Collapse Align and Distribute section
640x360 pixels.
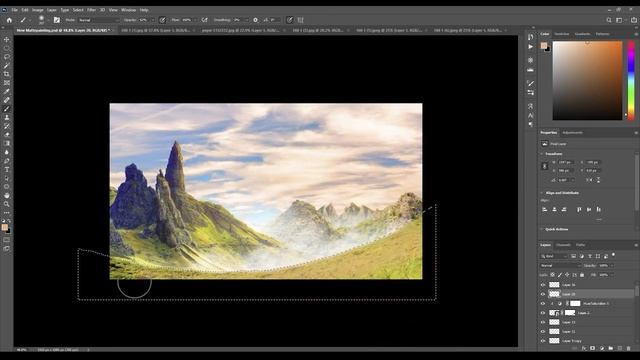click(542, 193)
